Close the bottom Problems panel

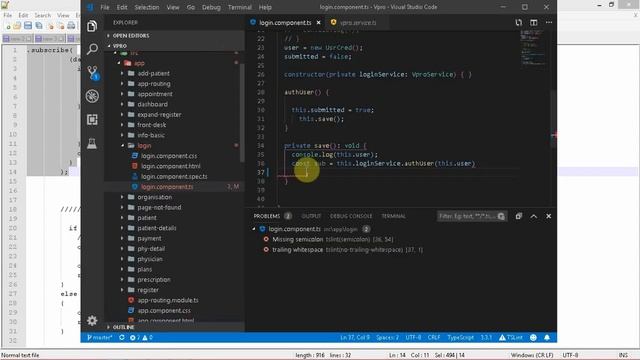pos(549,216)
